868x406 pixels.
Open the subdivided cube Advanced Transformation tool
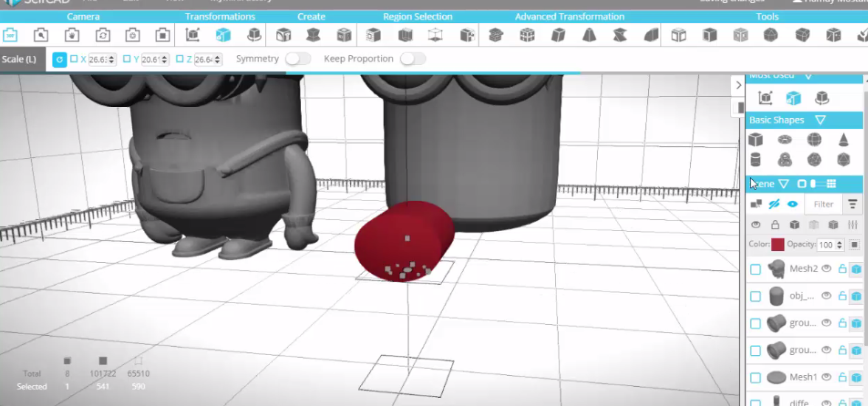click(527, 35)
